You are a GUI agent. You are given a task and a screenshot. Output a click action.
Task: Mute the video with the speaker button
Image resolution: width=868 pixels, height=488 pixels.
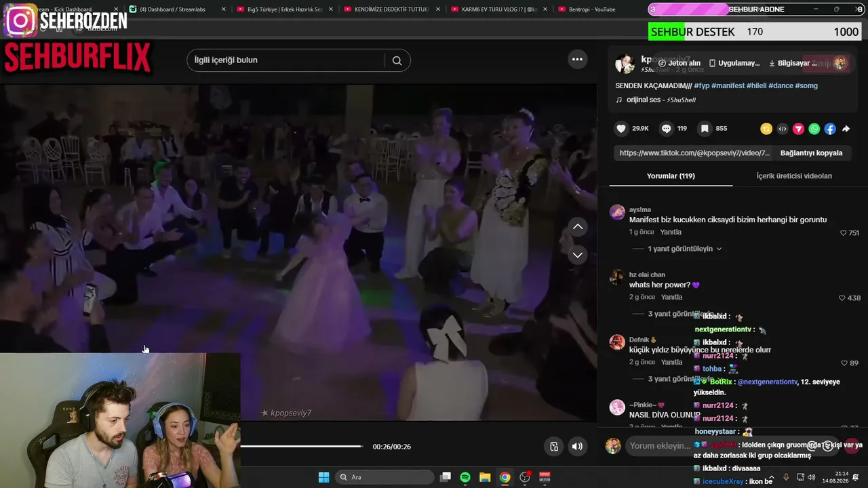click(577, 447)
